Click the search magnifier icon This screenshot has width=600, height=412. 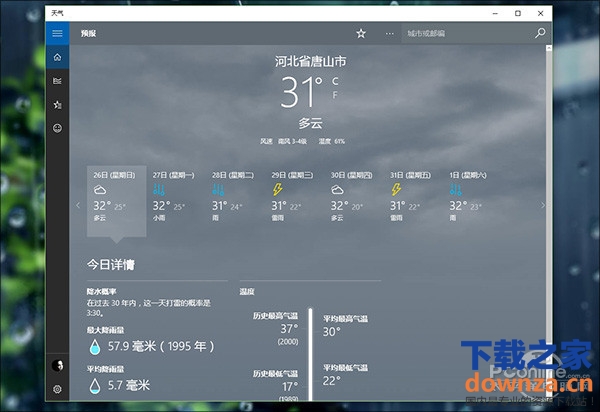coord(540,33)
